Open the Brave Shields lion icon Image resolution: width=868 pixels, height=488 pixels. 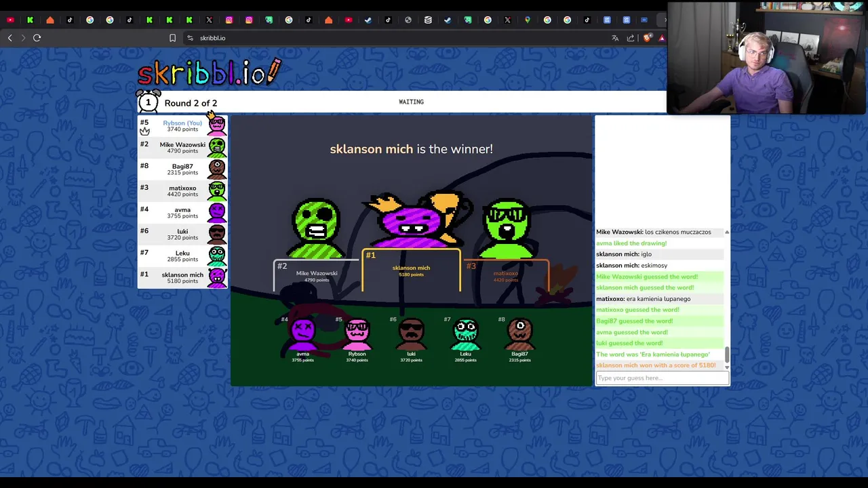tap(646, 38)
